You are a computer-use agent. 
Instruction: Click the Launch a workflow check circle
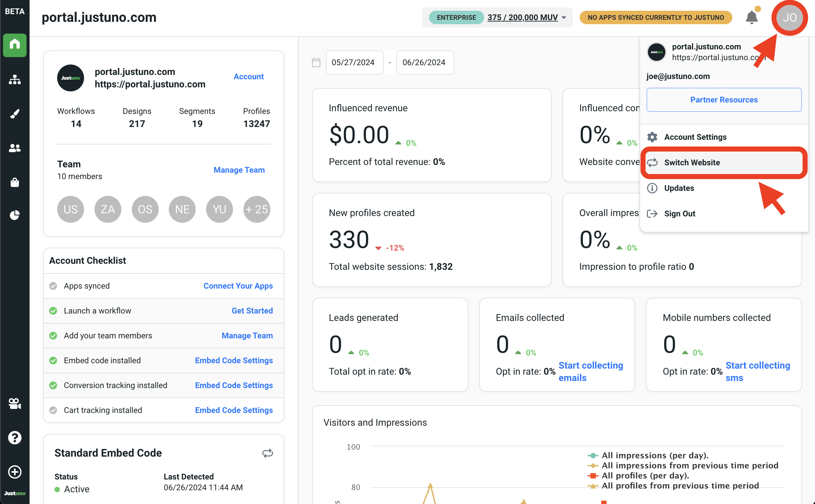click(x=53, y=311)
